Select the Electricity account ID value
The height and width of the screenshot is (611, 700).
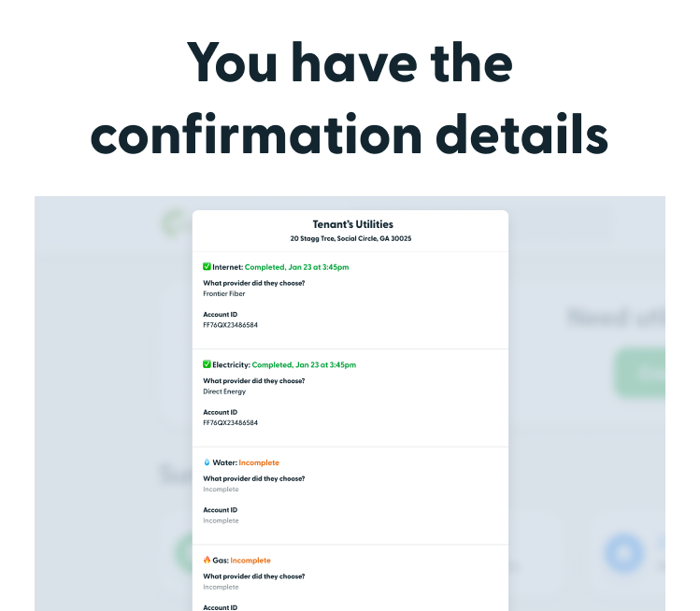click(x=230, y=422)
